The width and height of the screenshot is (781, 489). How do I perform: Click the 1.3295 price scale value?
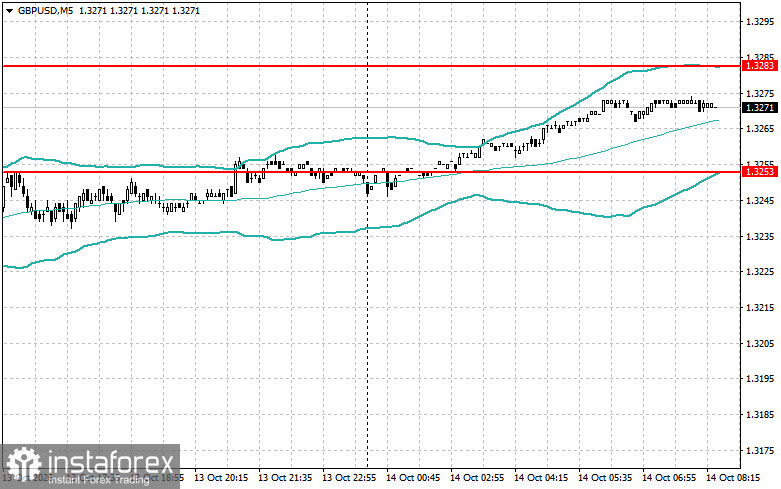760,22
